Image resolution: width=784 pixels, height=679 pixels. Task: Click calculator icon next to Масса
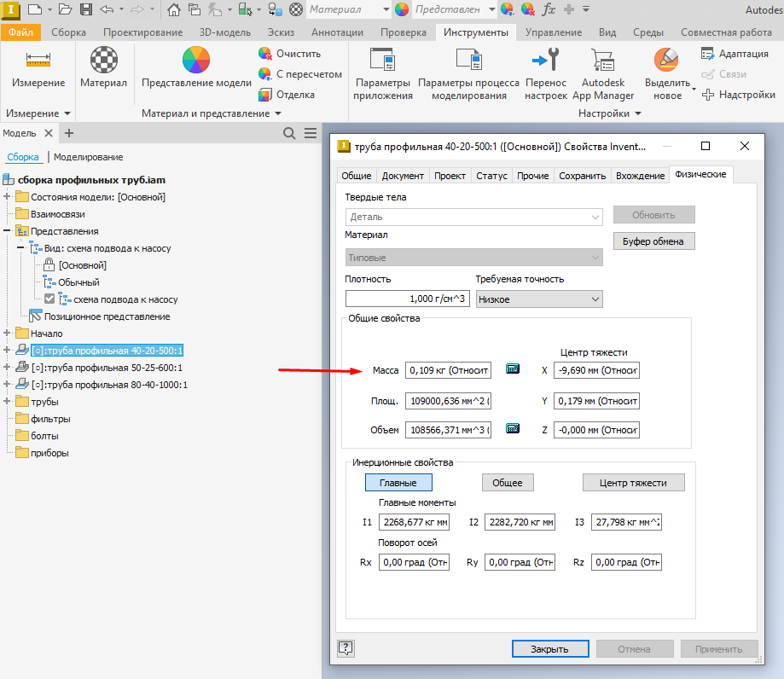[x=513, y=369]
